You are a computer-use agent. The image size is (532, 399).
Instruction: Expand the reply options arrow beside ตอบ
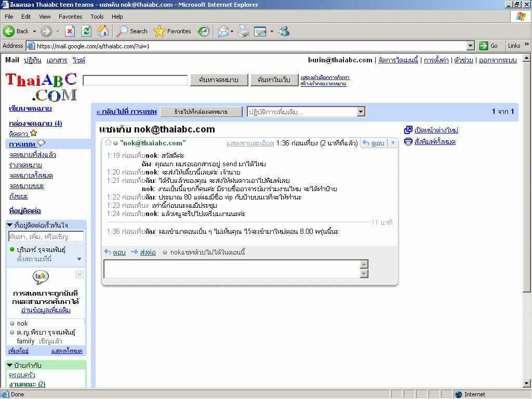click(x=393, y=143)
